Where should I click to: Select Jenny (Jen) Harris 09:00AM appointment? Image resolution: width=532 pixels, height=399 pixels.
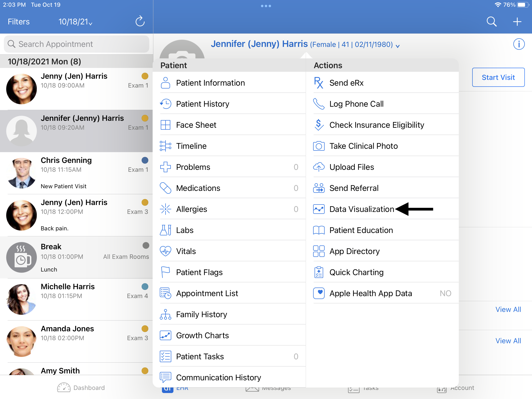(x=76, y=89)
